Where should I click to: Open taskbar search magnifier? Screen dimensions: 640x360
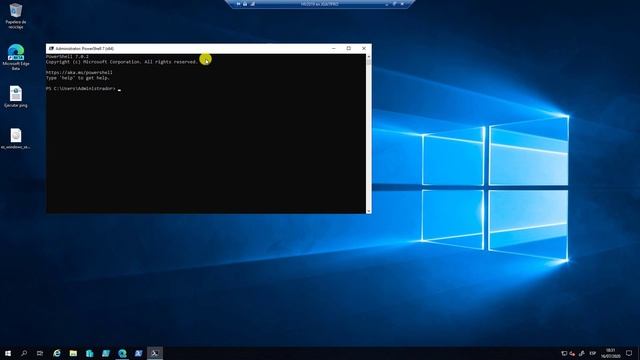pos(24,353)
